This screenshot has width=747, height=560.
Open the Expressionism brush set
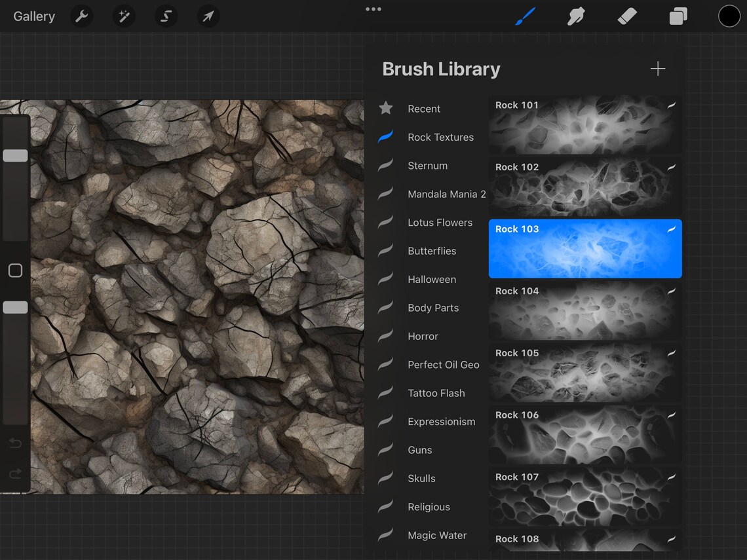click(x=441, y=422)
